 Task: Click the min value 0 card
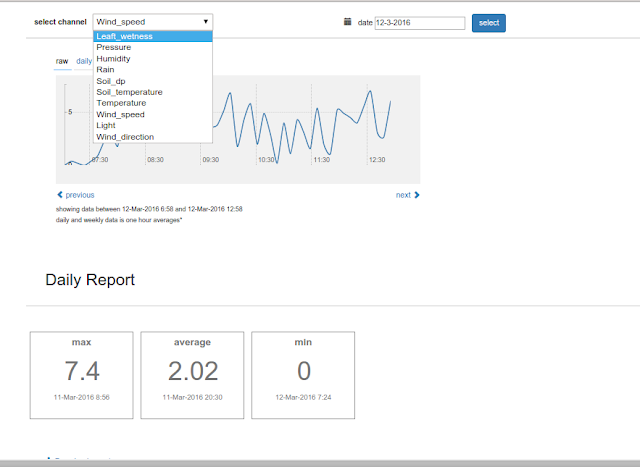[303, 375]
